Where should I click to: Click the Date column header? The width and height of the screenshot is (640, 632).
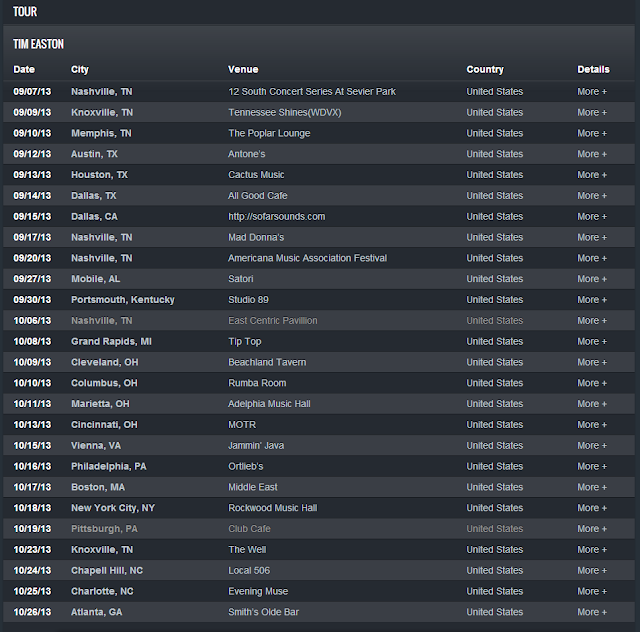click(24, 69)
